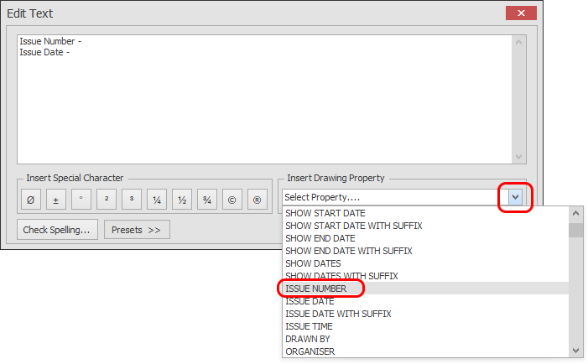Place cursor after 'Issue Date -' line

coord(70,52)
